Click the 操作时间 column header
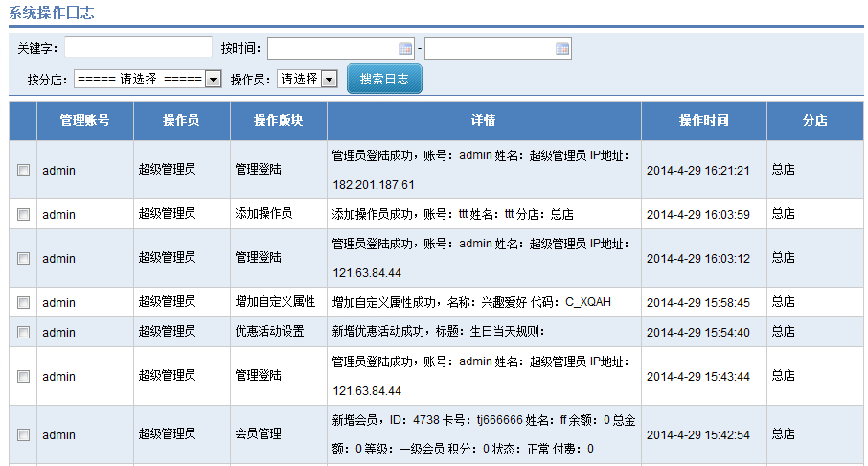Image resolution: width=868 pixels, height=466 pixels. pos(703,121)
